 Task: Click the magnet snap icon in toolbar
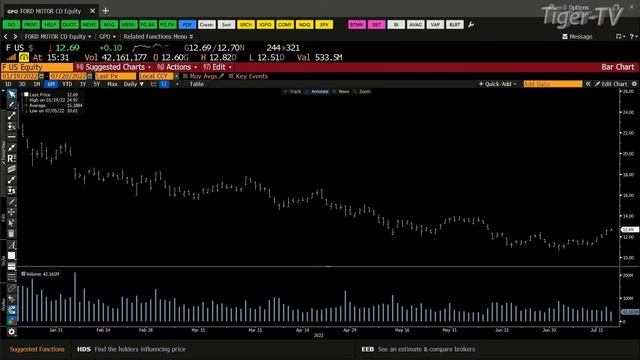(11, 310)
